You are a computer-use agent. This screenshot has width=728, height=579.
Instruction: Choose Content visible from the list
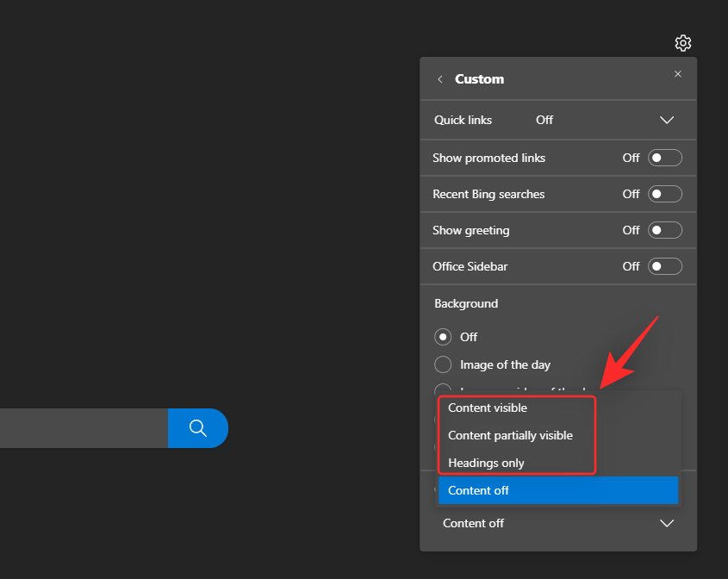pos(488,408)
